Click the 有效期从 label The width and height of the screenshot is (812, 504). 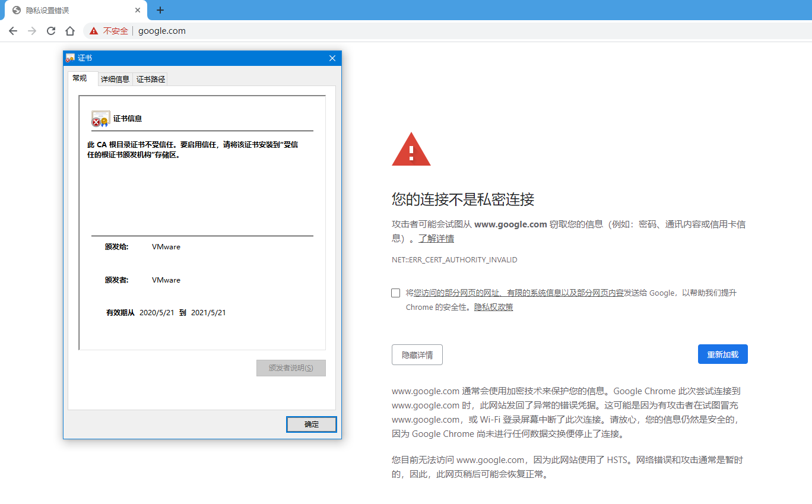(x=120, y=313)
